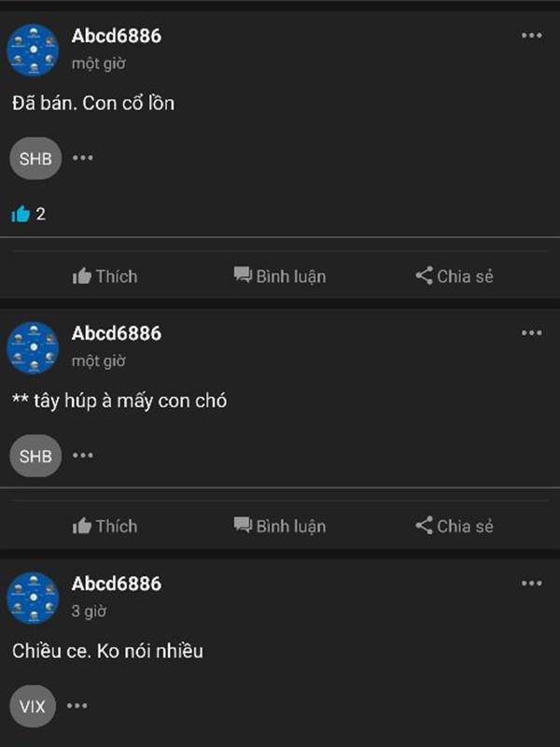The image size is (560, 747).
Task: Like the "Đã bán" post with Thích
Action: click(105, 276)
